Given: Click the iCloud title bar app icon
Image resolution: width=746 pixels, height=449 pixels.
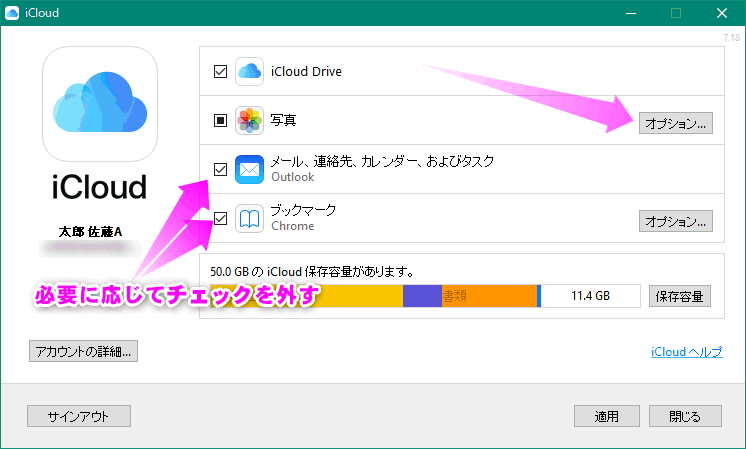Looking at the screenshot, I should click(13, 13).
